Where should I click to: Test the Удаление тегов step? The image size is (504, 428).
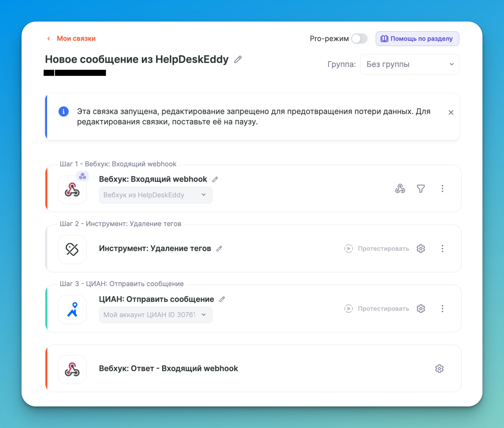tap(376, 248)
